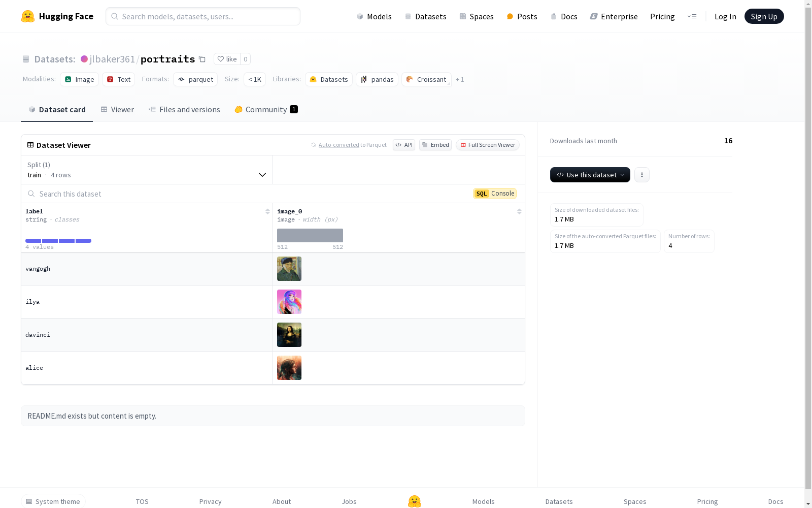This screenshot has width=812, height=508.
Task: Expand the Split train dropdown
Action: click(147, 170)
